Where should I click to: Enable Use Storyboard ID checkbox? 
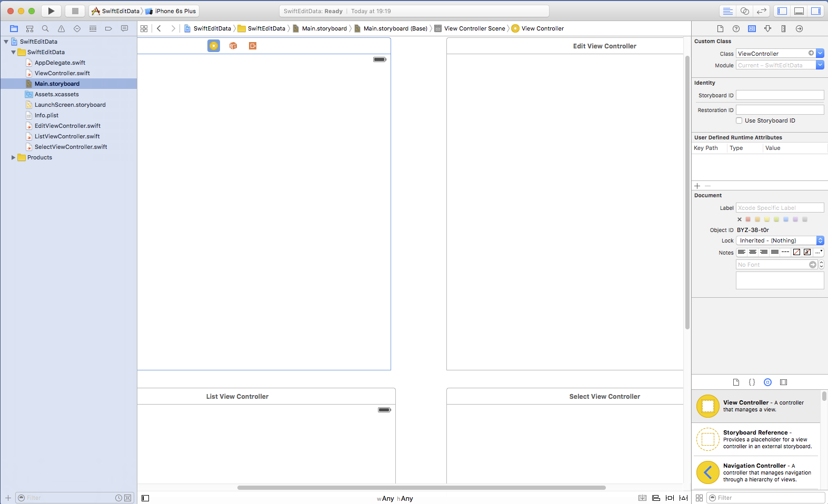point(739,120)
